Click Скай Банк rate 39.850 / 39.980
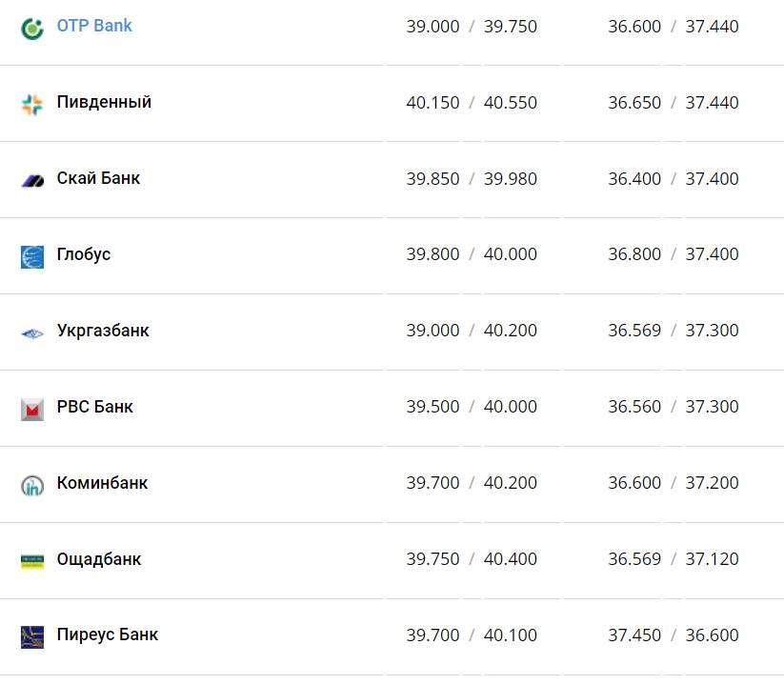The height and width of the screenshot is (685, 784). click(472, 179)
